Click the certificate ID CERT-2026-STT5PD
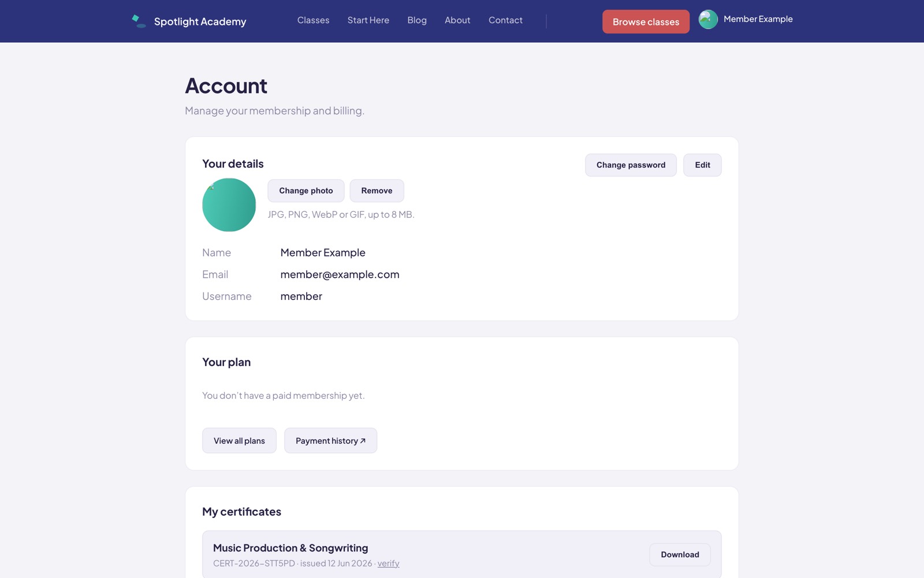Image resolution: width=924 pixels, height=578 pixels. coord(254,564)
